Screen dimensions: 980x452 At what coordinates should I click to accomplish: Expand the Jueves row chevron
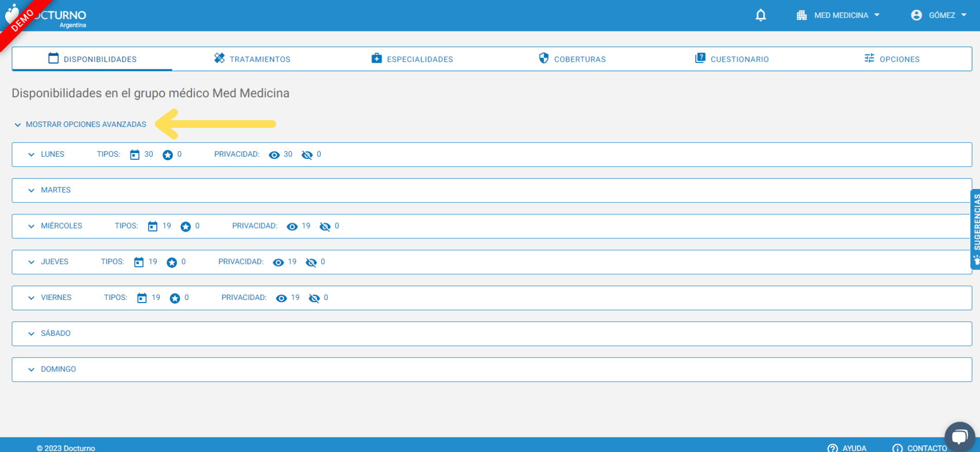pyautogui.click(x=31, y=262)
